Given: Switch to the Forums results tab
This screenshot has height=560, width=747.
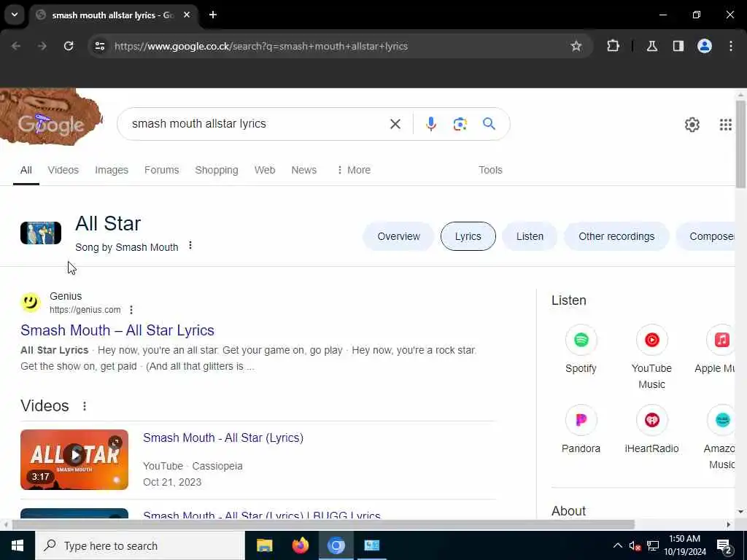Looking at the screenshot, I should pos(161,170).
